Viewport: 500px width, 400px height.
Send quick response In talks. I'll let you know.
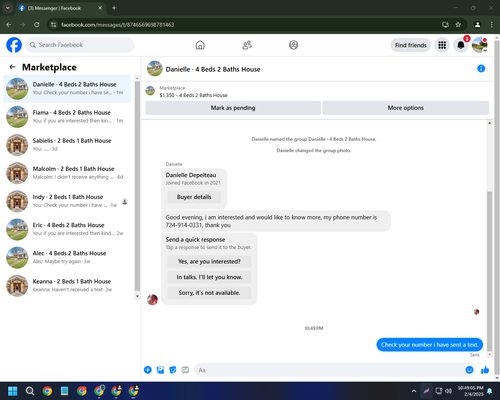click(209, 277)
